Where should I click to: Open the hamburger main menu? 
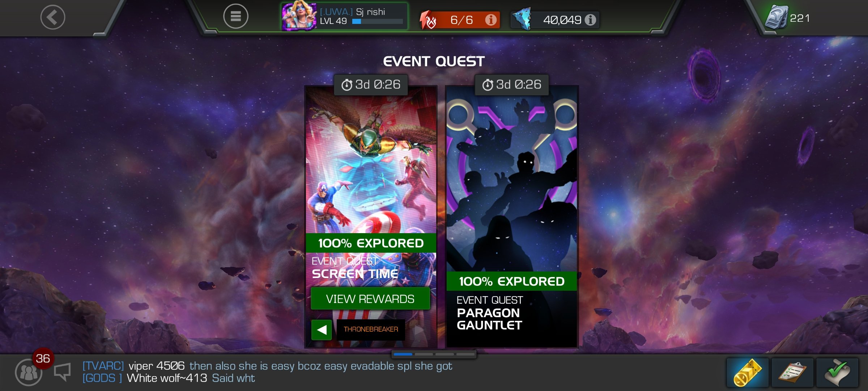(x=235, y=16)
